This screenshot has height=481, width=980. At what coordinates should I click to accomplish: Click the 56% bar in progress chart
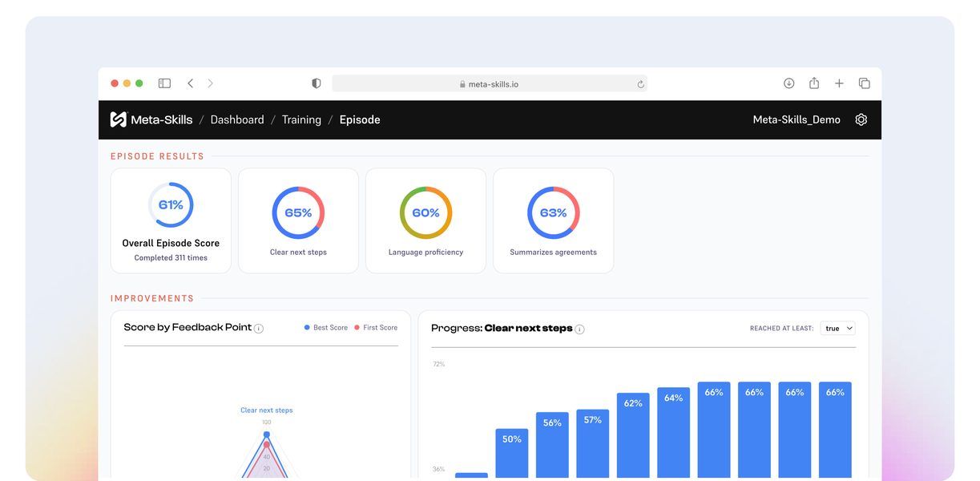click(552, 446)
